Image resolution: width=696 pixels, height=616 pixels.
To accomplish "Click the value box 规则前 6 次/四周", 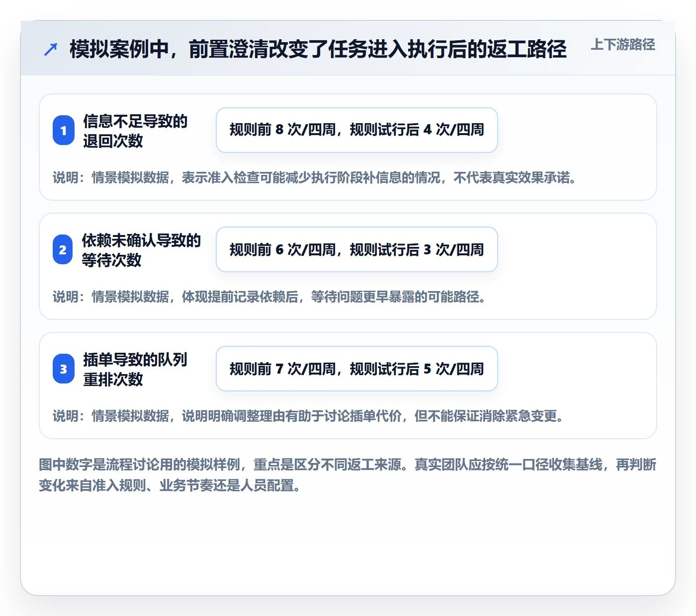I will pos(357,249).
